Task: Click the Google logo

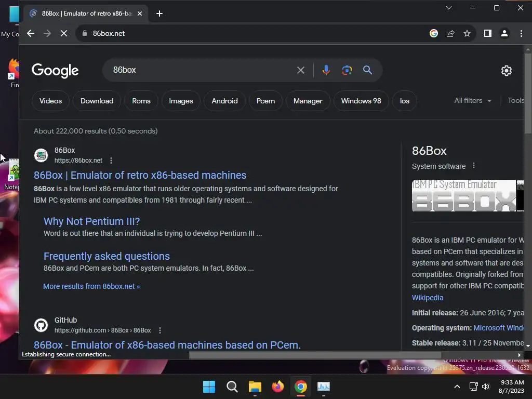Action: click(55, 71)
